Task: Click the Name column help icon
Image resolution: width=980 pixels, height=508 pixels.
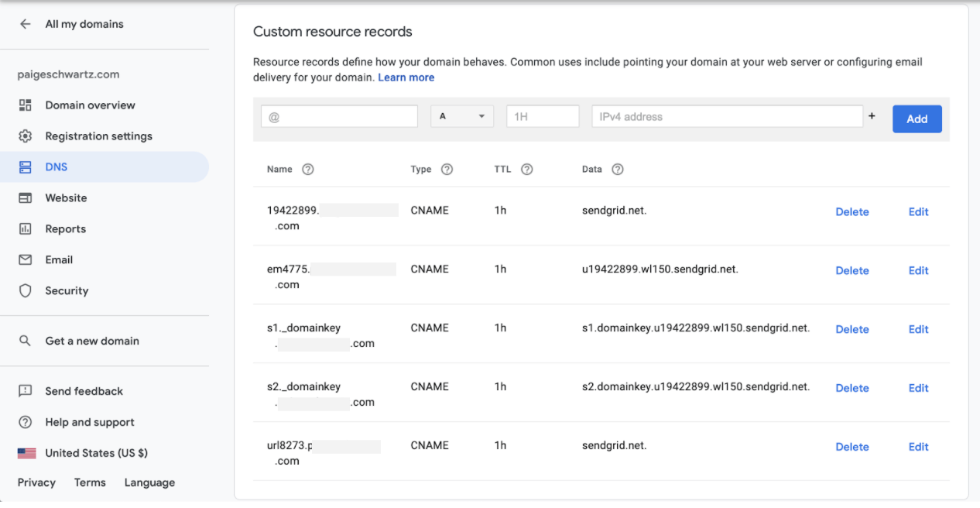Action: click(307, 169)
